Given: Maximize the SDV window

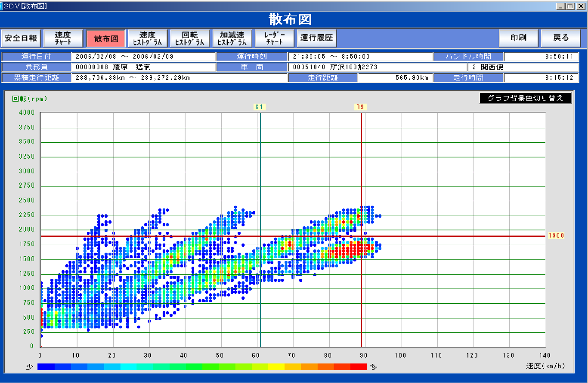Looking at the screenshot, I should click(x=570, y=6).
